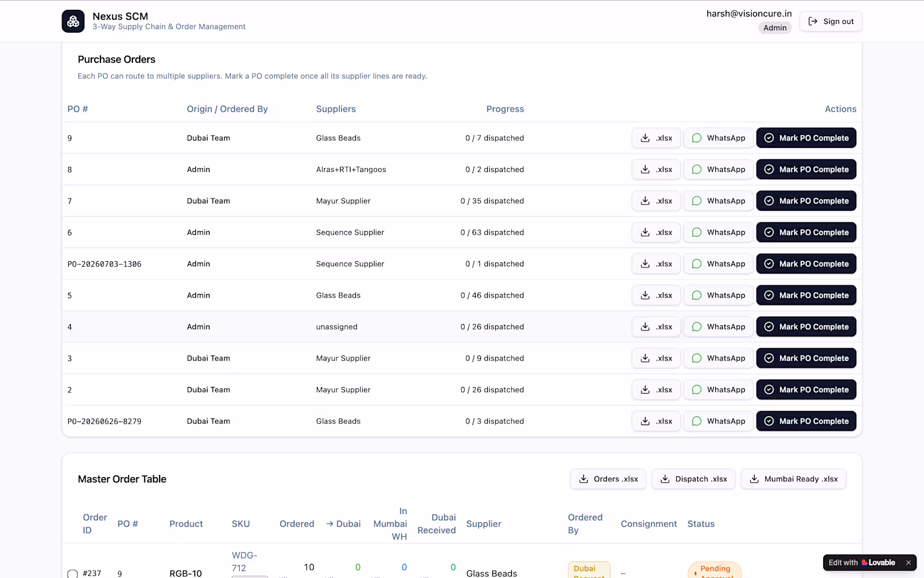Mark PO 7 as complete
This screenshot has width=924, height=578.
coord(806,201)
